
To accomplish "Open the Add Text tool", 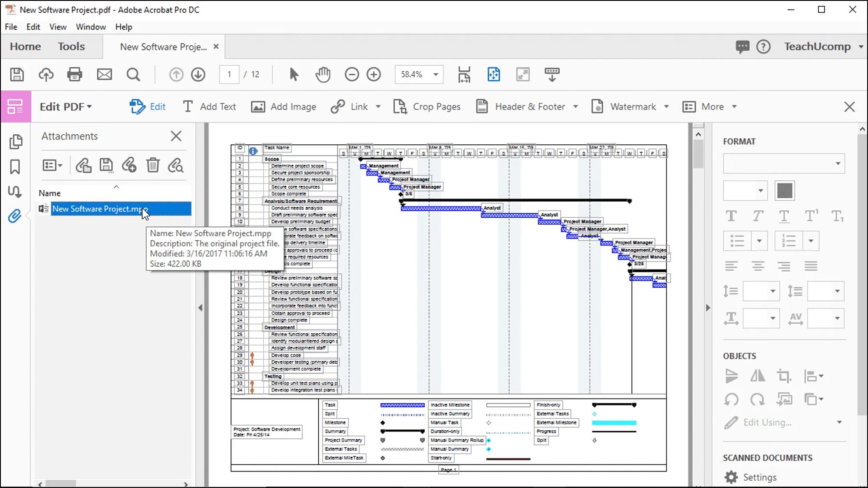I will 210,106.
